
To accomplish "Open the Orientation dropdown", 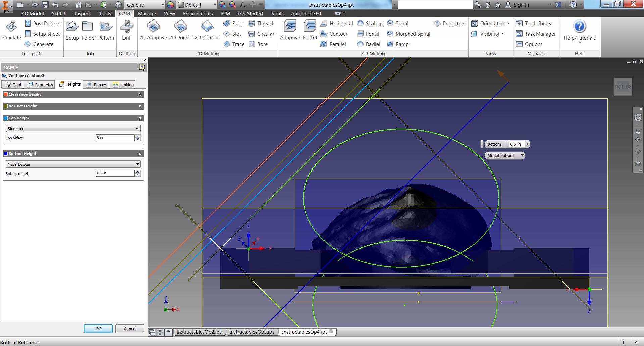I will click(491, 24).
